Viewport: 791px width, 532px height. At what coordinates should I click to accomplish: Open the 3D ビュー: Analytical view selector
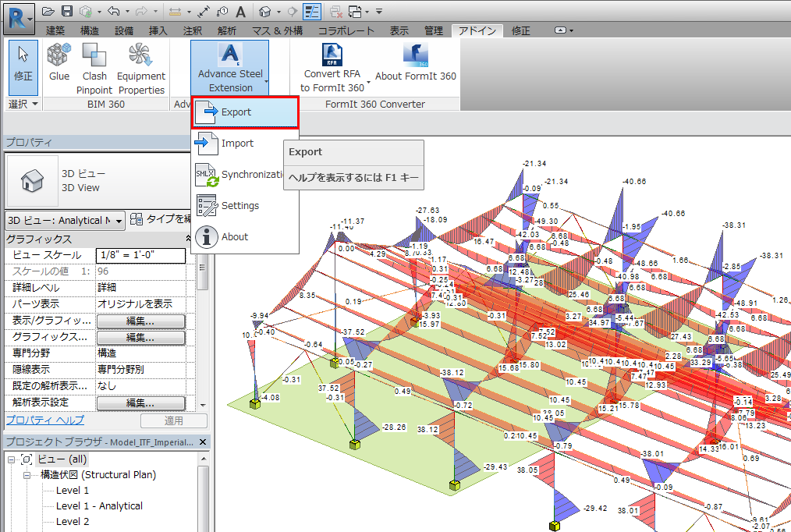click(65, 220)
